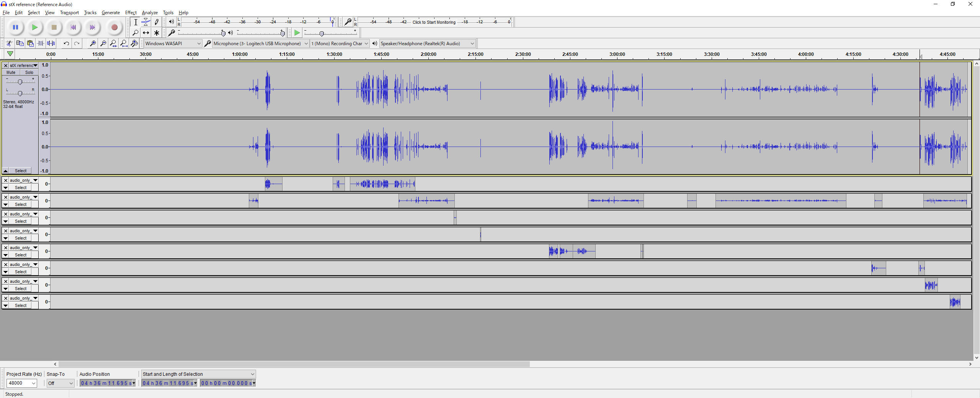Open the recording meter microphone options
This screenshot has width=980, height=398.
348,22
